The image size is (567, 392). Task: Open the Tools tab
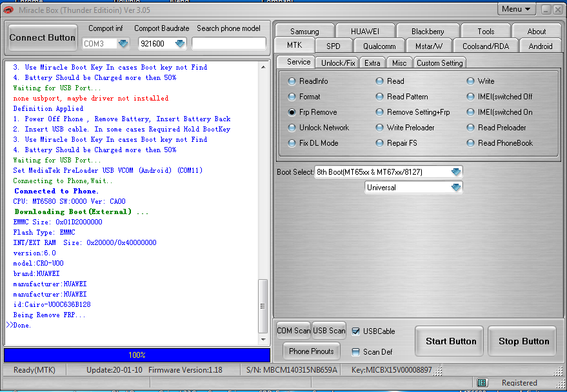coord(486,32)
